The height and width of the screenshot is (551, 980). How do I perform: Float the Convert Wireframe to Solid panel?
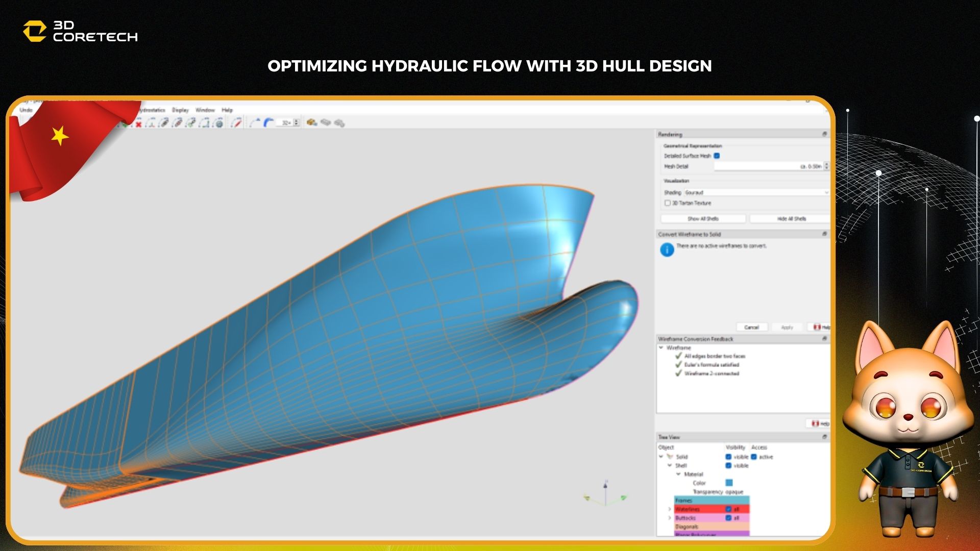click(x=824, y=234)
